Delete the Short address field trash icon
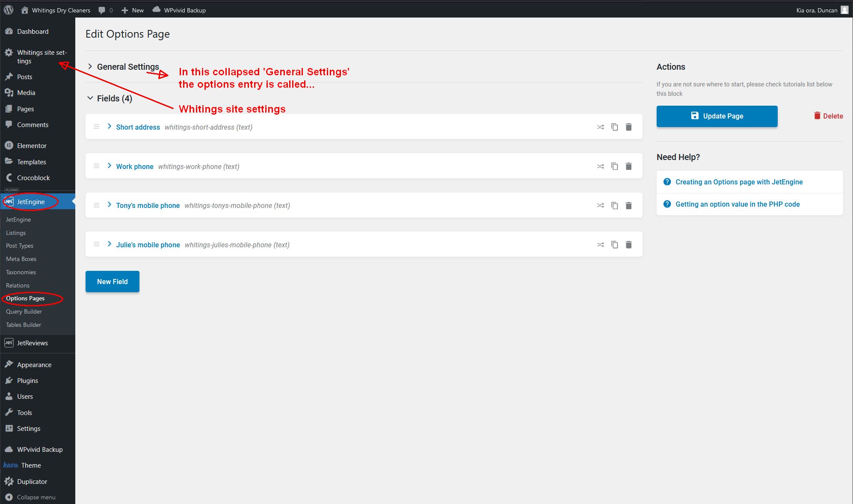The height and width of the screenshot is (504, 853). pos(628,127)
